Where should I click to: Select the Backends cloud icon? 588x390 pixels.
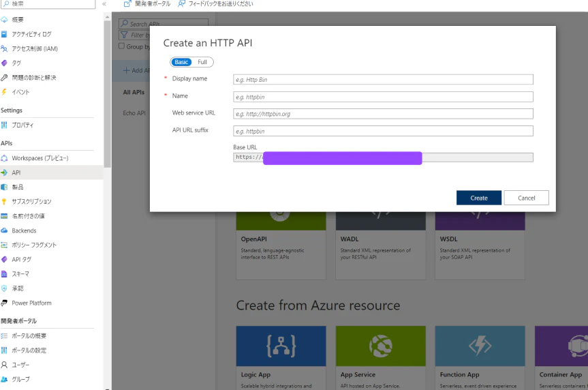[4, 230]
